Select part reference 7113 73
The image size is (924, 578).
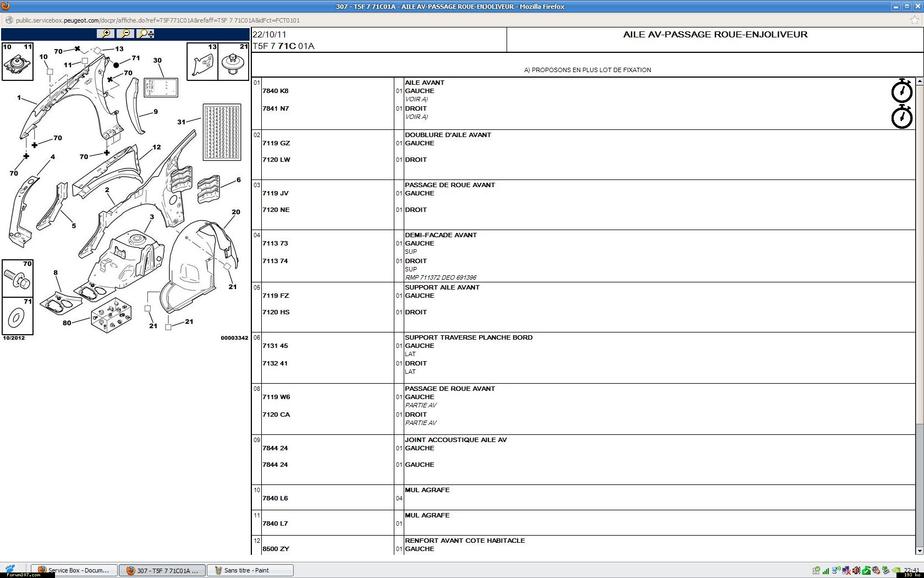pyautogui.click(x=275, y=243)
